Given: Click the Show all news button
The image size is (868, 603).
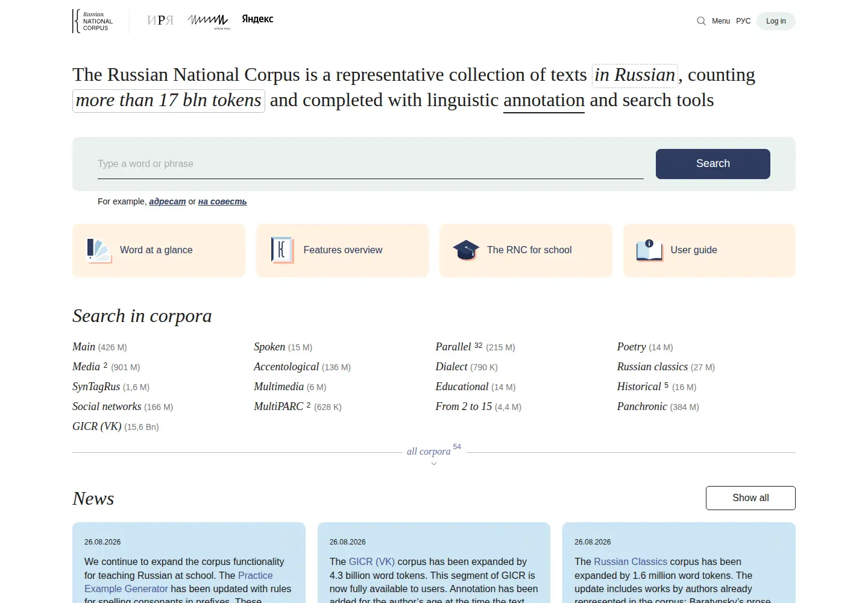Looking at the screenshot, I should [x=750, y=498].
